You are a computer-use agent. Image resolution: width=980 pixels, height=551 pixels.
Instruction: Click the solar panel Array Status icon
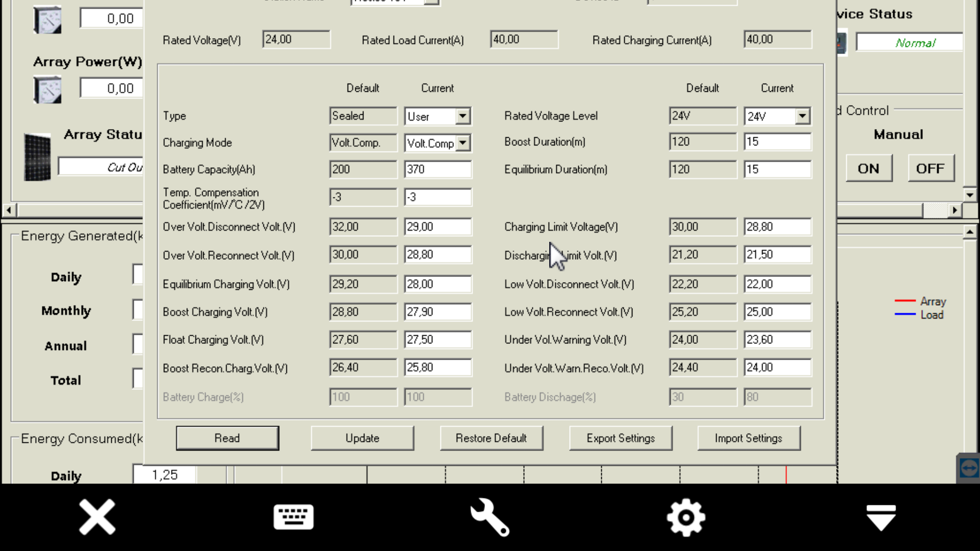point(37,157)
